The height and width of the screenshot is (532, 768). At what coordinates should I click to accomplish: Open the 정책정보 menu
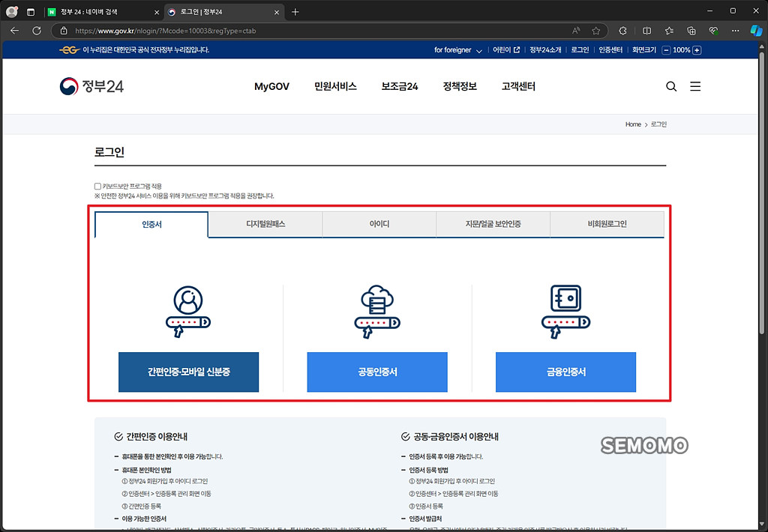460,87
